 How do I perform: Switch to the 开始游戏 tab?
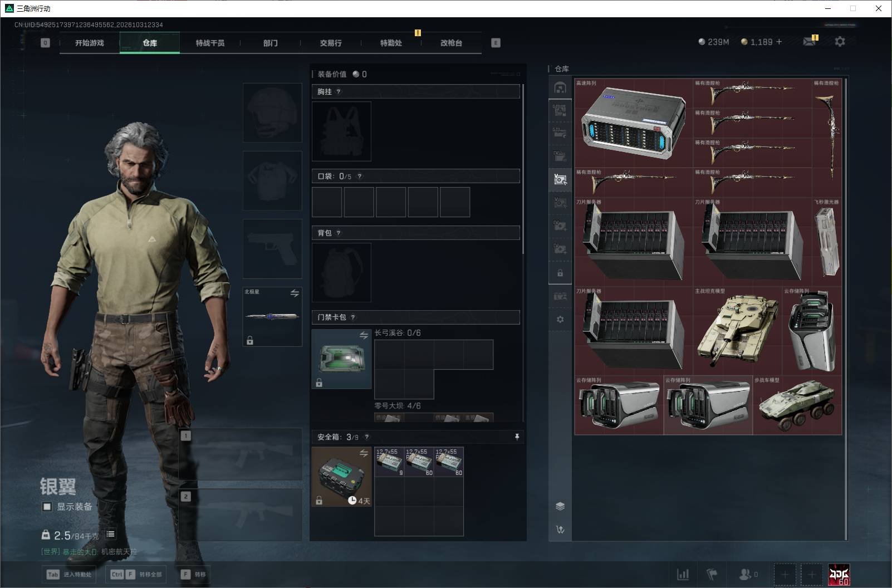pyautogui.click(x=90, y=43)
